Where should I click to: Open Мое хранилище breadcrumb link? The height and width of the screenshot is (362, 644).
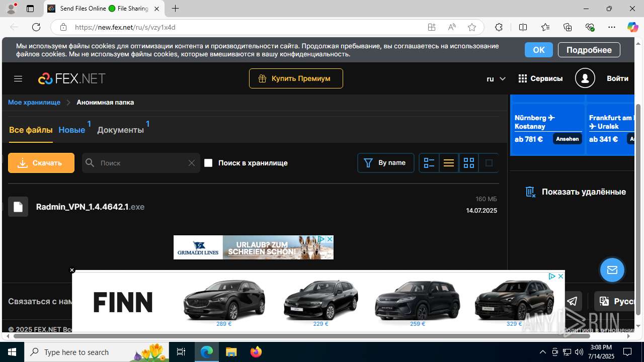[x=34, y=102]
